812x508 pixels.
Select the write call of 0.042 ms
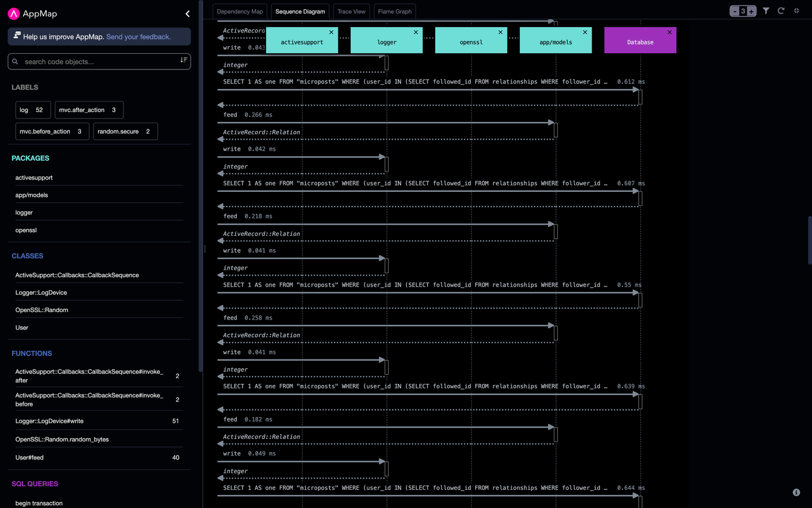[249, 150]
